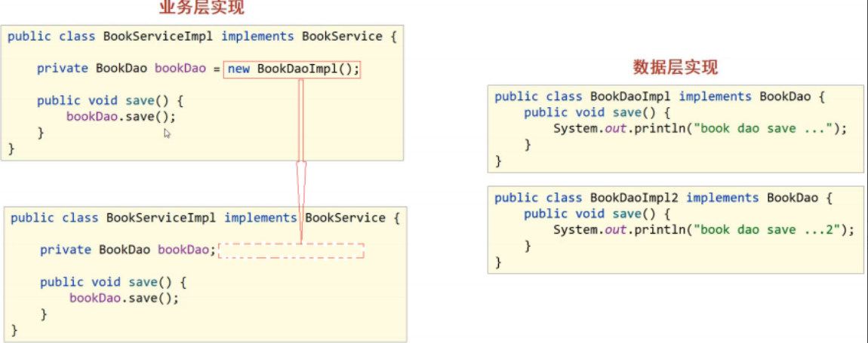Click public void save() in top service block
Viewport: 868px width, 343px height.
coord(110,100)
